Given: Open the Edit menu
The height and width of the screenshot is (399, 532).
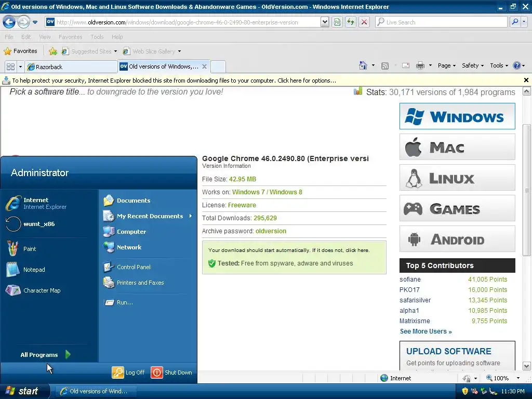Looking at the screenshot, I should click(x=26, y=37).
